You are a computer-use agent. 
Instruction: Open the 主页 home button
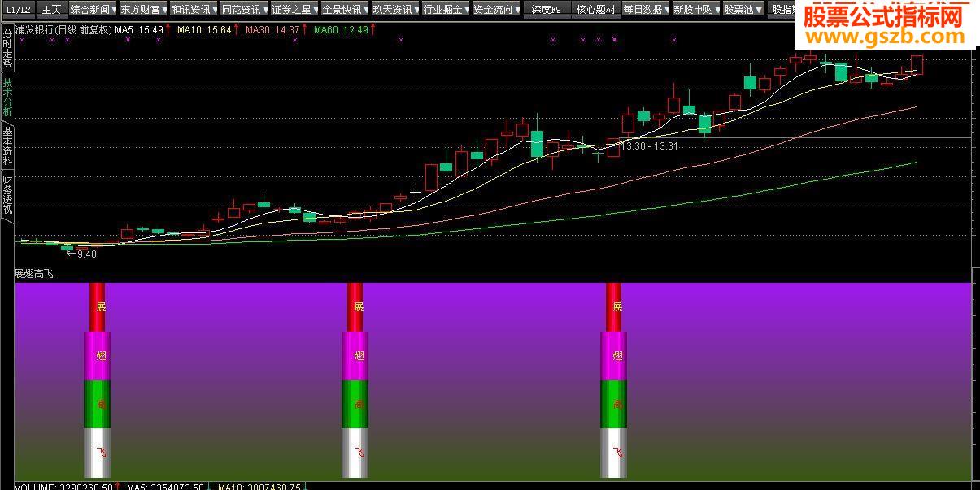[x=51, y=9]
